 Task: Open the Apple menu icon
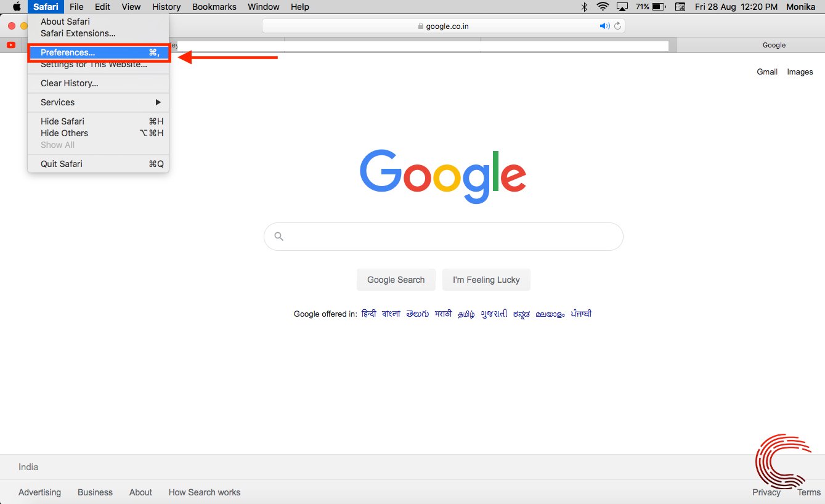pyautogui.click(x=17, y=7)
